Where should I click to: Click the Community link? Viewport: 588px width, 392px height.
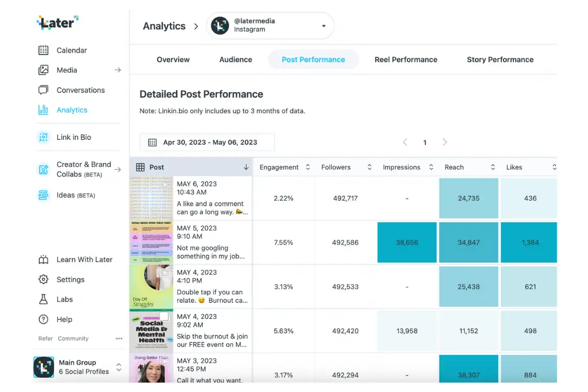(x=73, y=338)
